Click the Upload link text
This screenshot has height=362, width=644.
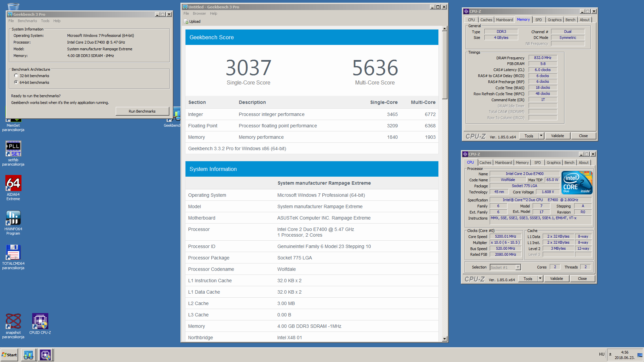195,21
